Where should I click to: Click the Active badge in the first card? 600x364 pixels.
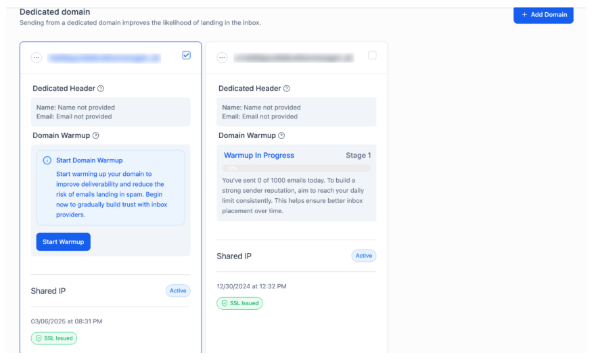[178, 291]
